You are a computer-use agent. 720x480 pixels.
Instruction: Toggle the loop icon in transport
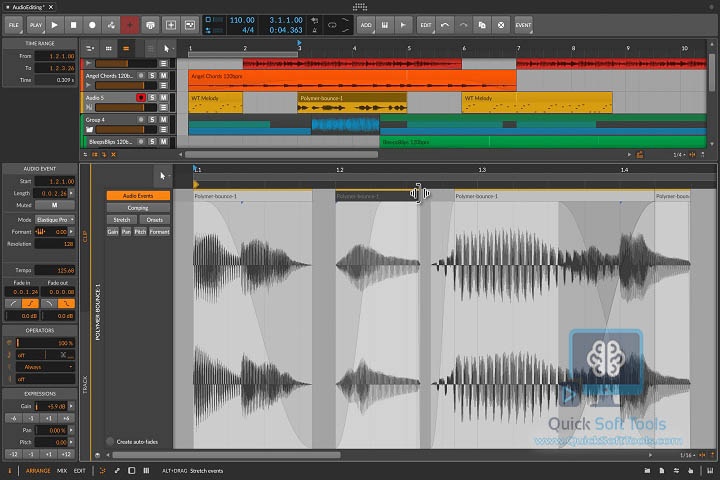tap(332, 25)
